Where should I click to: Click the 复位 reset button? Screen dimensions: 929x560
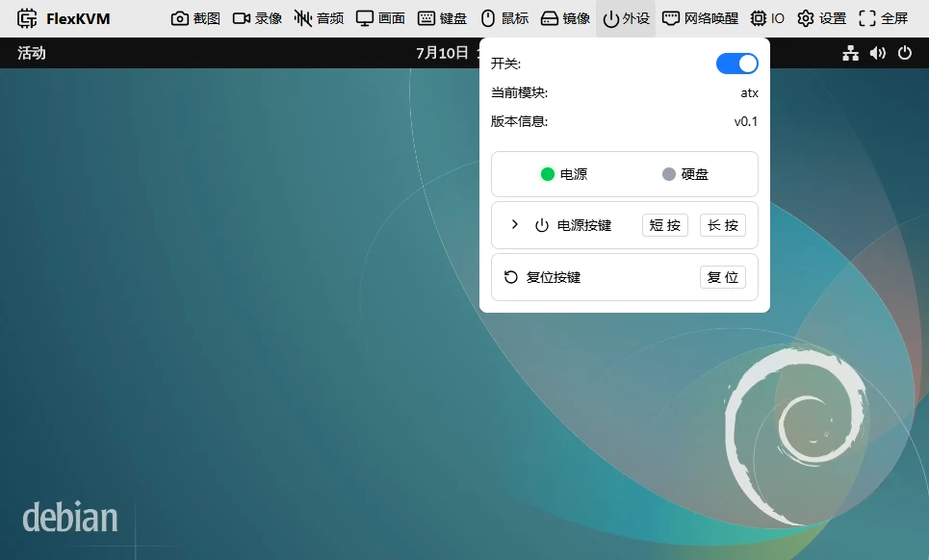coord(722,277)
